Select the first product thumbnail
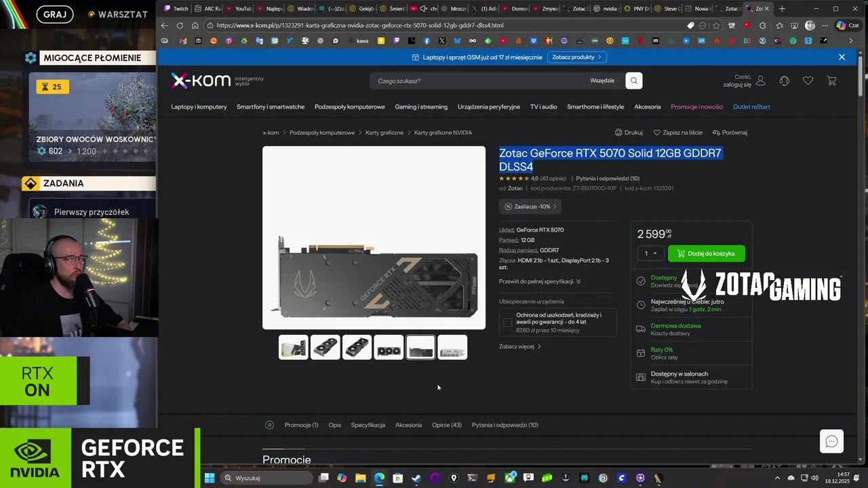The image size is (868, 488). (294, 348)
